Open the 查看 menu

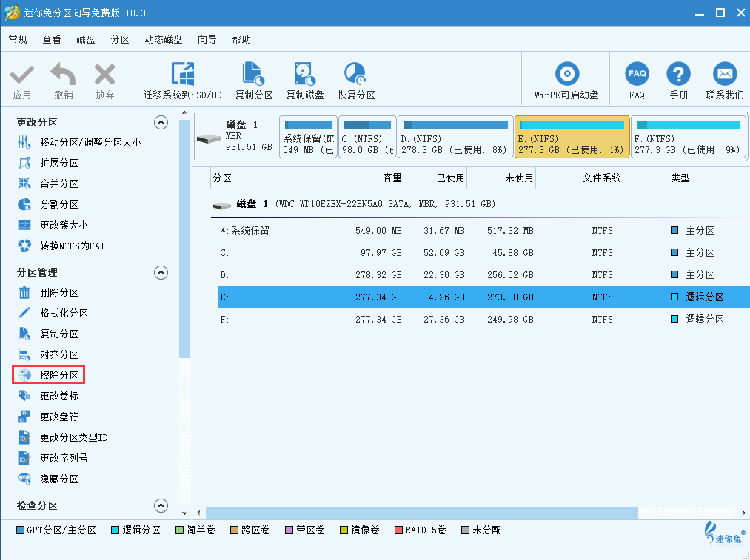coord(52,40)
